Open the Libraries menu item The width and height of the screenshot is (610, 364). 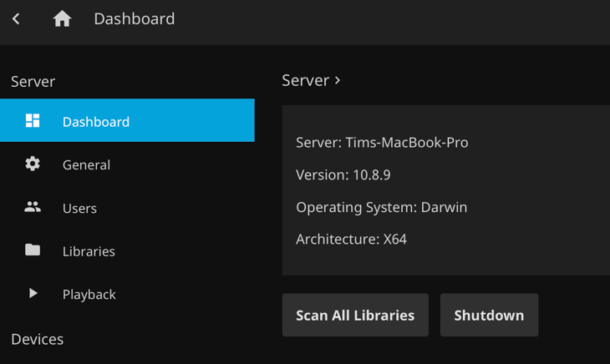[89, 251]
